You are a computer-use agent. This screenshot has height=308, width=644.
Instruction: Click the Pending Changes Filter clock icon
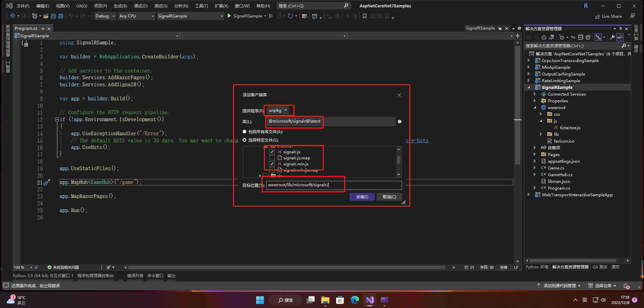(x=561, y=37)
